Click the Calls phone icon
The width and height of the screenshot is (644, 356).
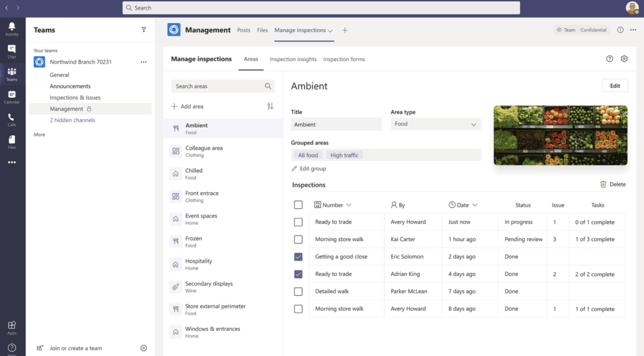pyautogui.click(x=12, y=119)
